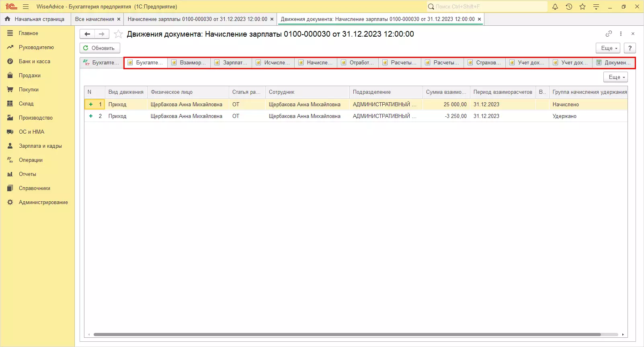Copy link with the chain icon

click(609, 34)
